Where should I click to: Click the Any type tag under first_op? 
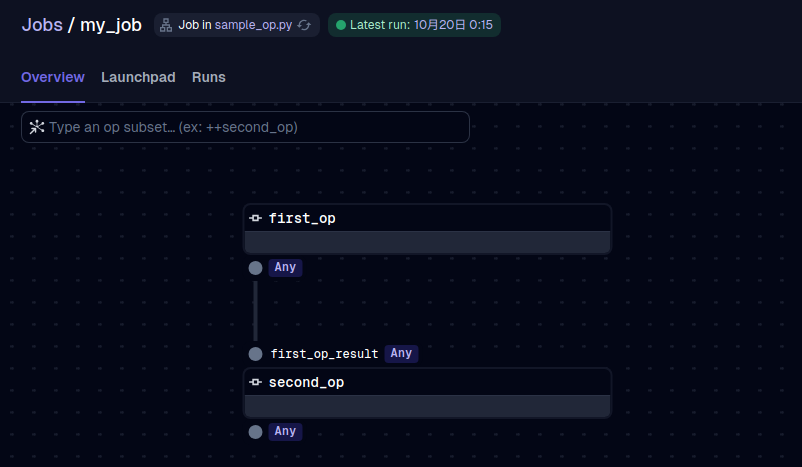[285, 268]
